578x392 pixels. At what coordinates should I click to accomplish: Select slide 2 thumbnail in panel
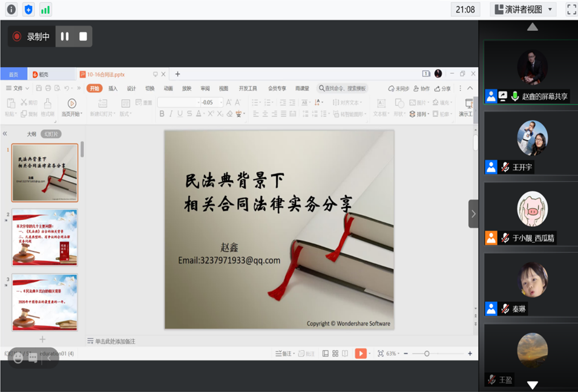click(x=45, y=237)
